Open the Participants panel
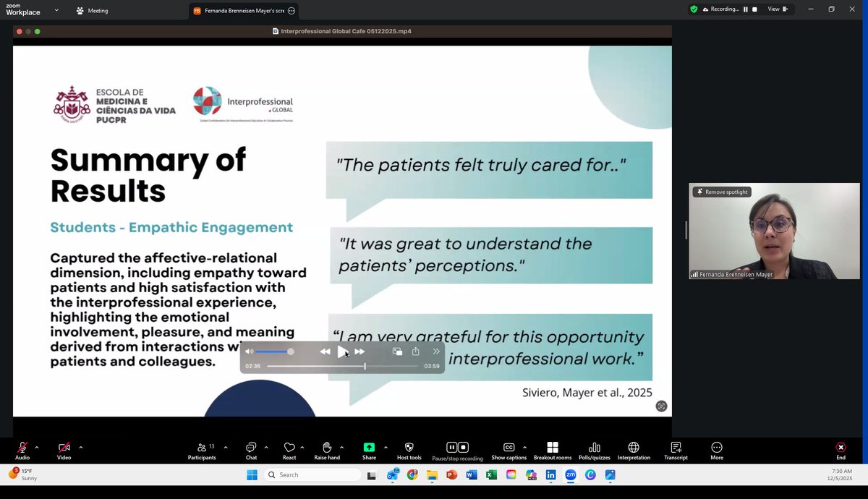The width and height of the screenshot is (868, 499). (202, 451)
